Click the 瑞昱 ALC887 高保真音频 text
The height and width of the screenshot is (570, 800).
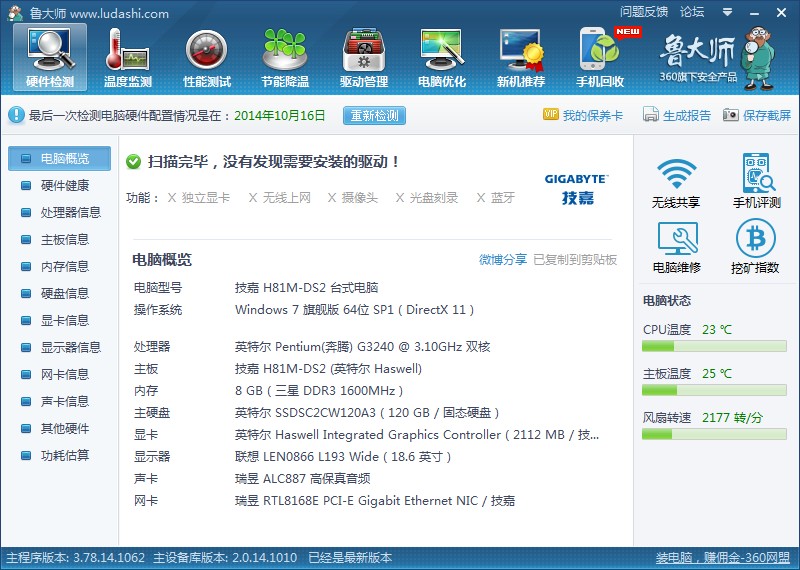303,479
